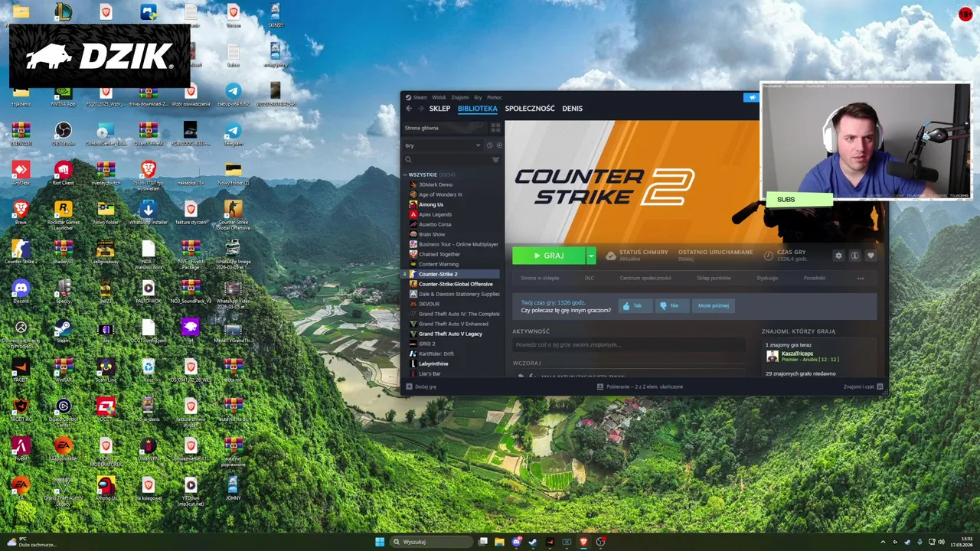Open the Gry menu
Screen dimensions: 980x551
click(478, 97)
